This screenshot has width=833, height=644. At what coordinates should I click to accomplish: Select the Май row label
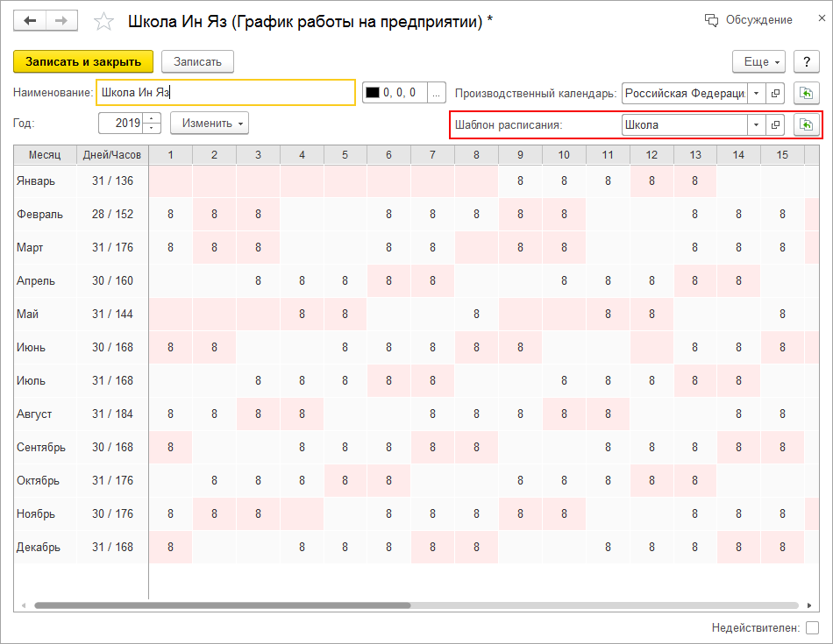(x=28, y=315)
